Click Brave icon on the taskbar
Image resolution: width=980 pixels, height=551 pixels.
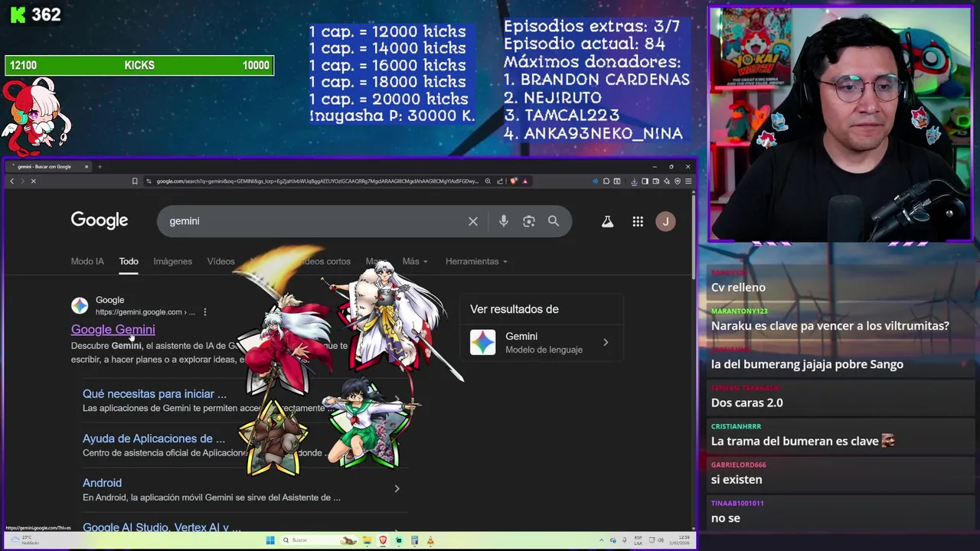pos(383,540)
